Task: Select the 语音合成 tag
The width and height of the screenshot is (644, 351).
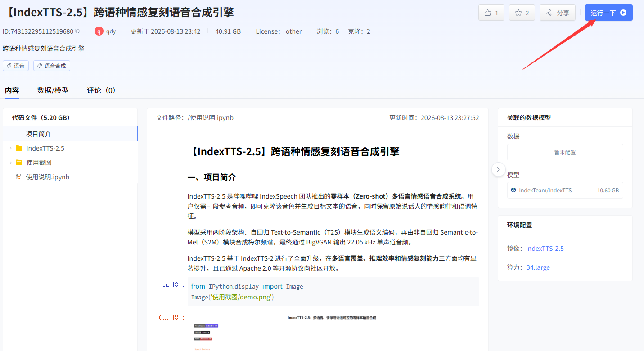Action: [x=52, y=66]
